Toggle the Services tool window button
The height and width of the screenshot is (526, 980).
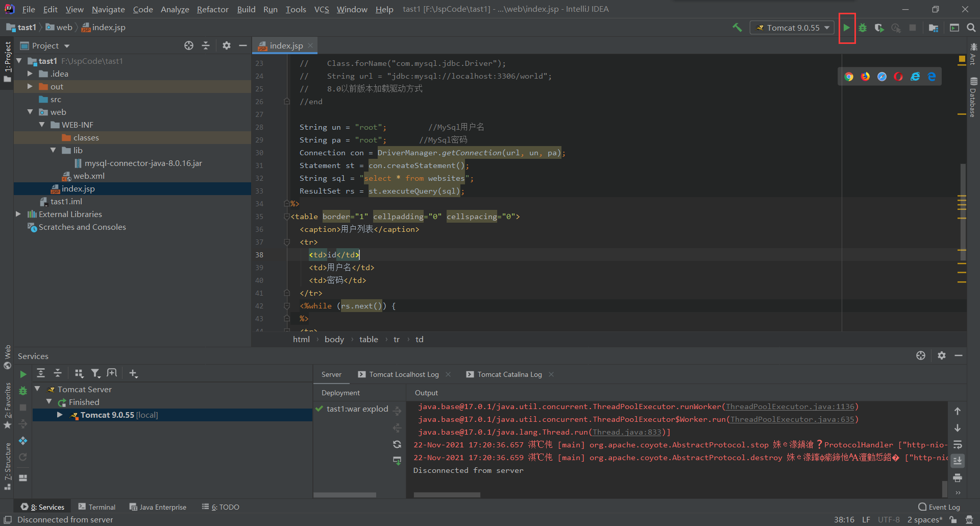[43, 507]
